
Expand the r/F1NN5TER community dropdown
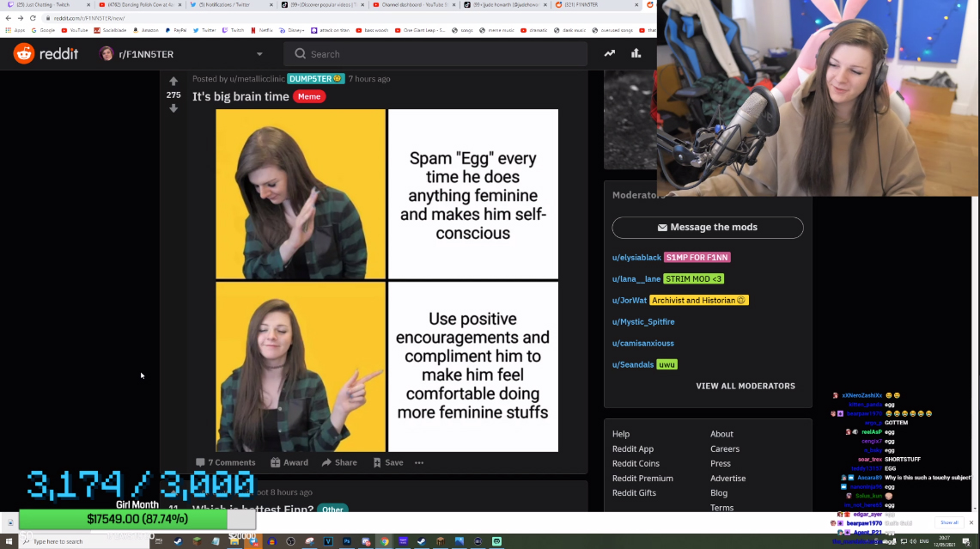pyautogui.click(x=259, y=54)
